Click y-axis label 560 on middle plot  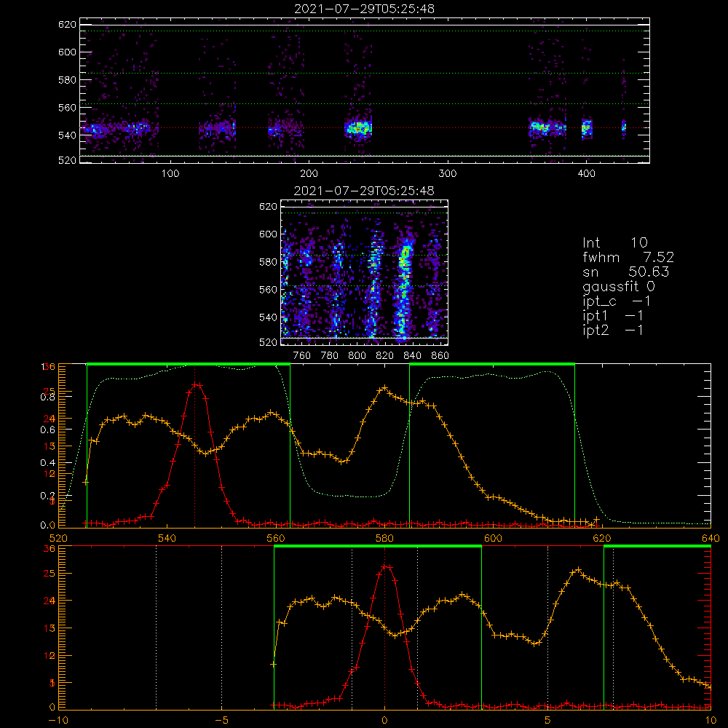click(x=269, y=290)
